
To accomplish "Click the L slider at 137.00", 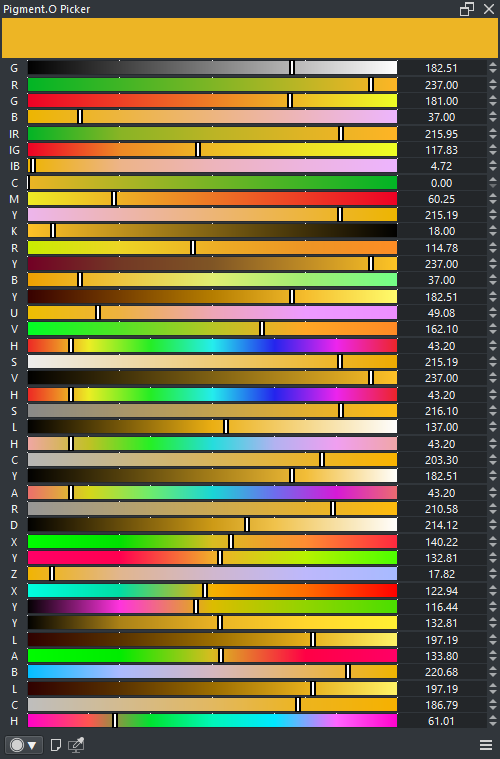I will (x=212, y=427).
